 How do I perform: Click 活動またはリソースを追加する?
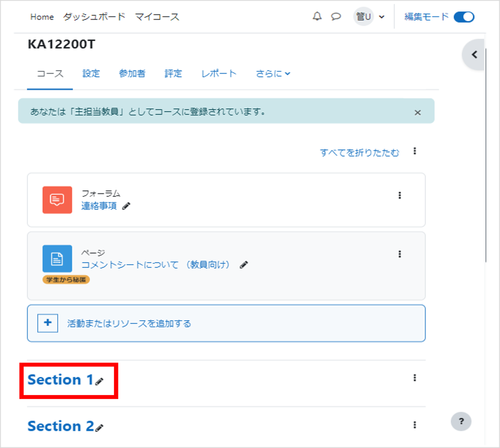(x=129, y=323)
